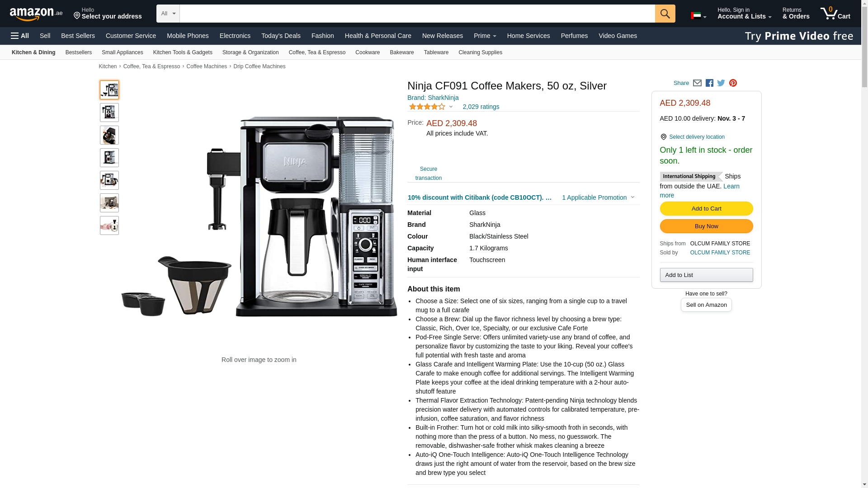
Task: Add the coffee maker to cart
Action: (x=706, y=209)
